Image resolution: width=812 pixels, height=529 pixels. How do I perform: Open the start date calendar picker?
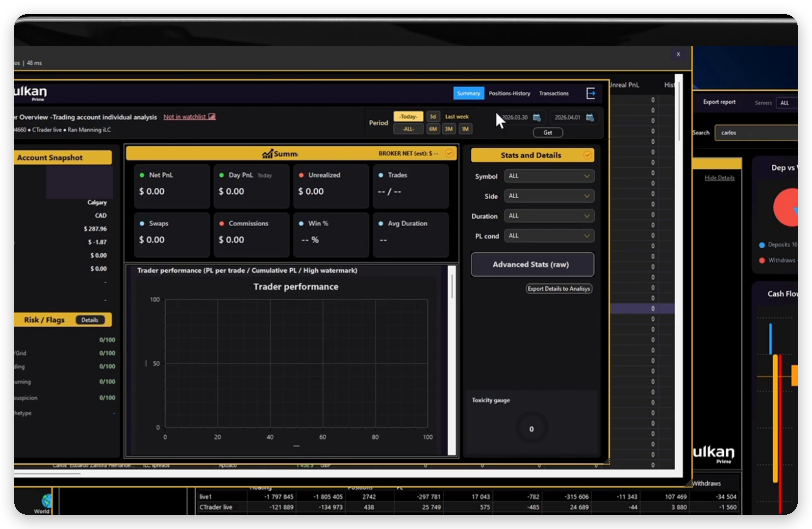click(537, 117)
